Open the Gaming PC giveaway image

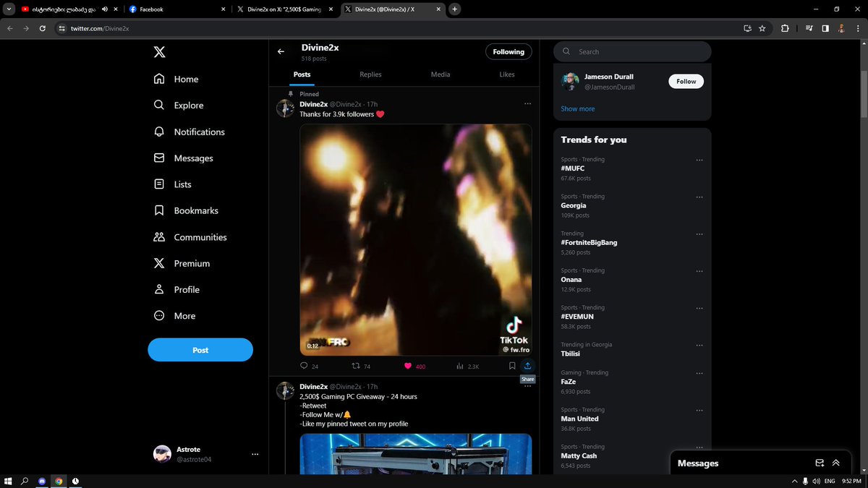point(416,454)
